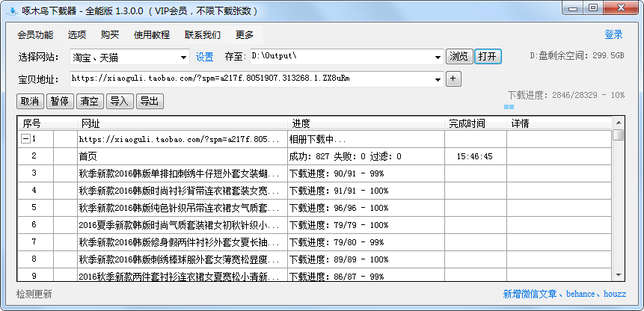Viewport: 644px width, 311px height.
Task: Open the 更多 menu
Action: click(x=245, y=34)
